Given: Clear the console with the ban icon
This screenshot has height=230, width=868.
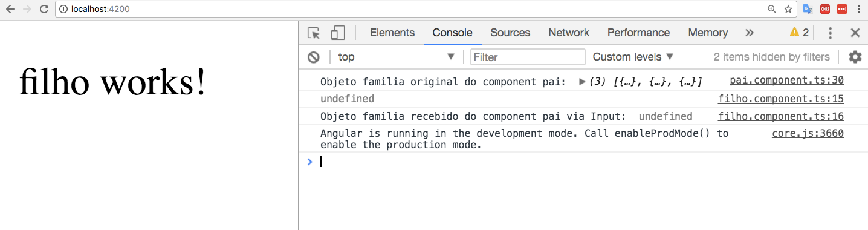Looking at the screenshot, I should click(x=313, y=57).
